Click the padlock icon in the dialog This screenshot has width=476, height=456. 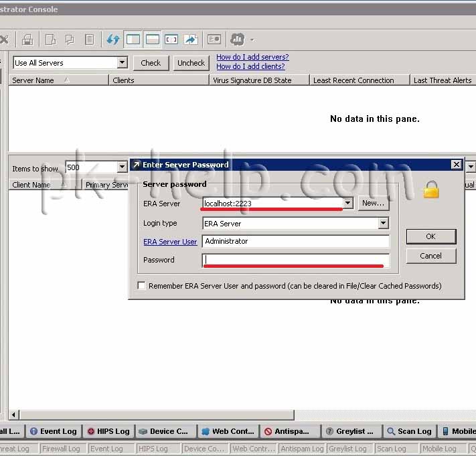point(431,189)
